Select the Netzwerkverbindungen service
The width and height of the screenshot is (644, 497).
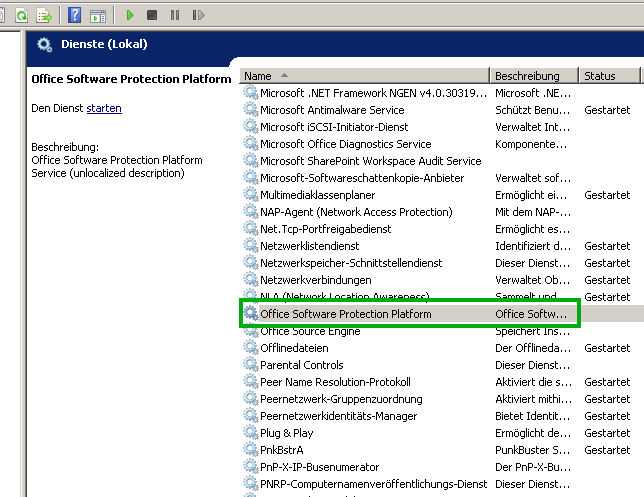tap(316, 280)
